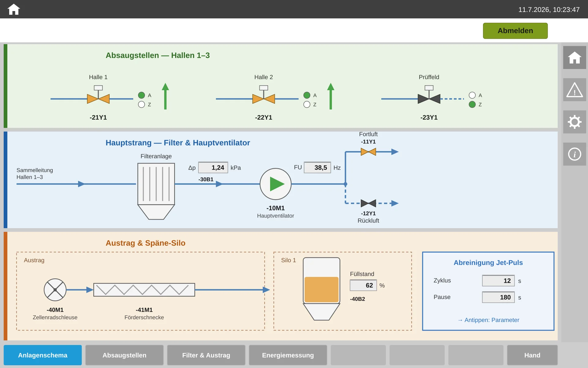
Task: Click the home icon in top bar
Action: click(14, 9)
